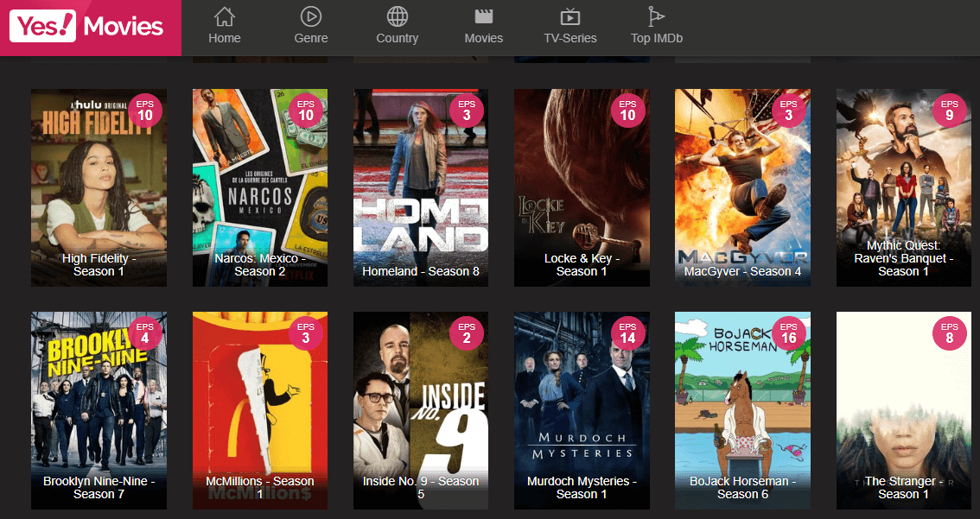Open the Genre section via its play icon
Screen dimensions: 980x519
click(x=310, y=16)
